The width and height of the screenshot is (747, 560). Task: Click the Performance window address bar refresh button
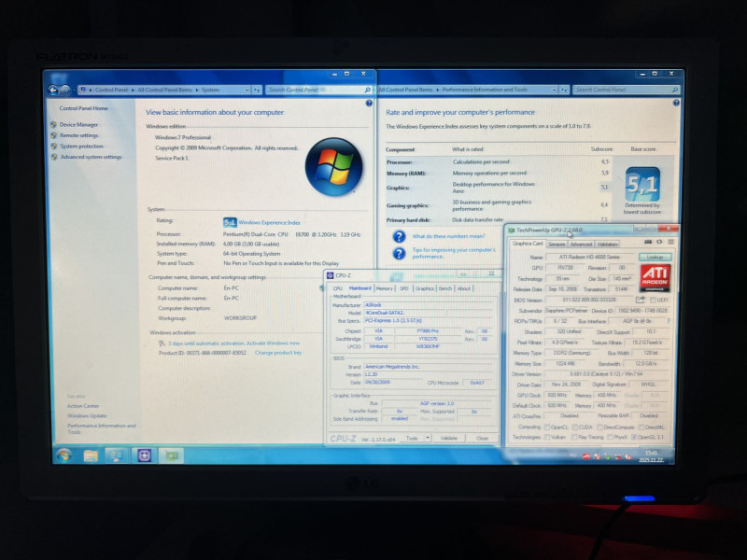coord(564,90)
